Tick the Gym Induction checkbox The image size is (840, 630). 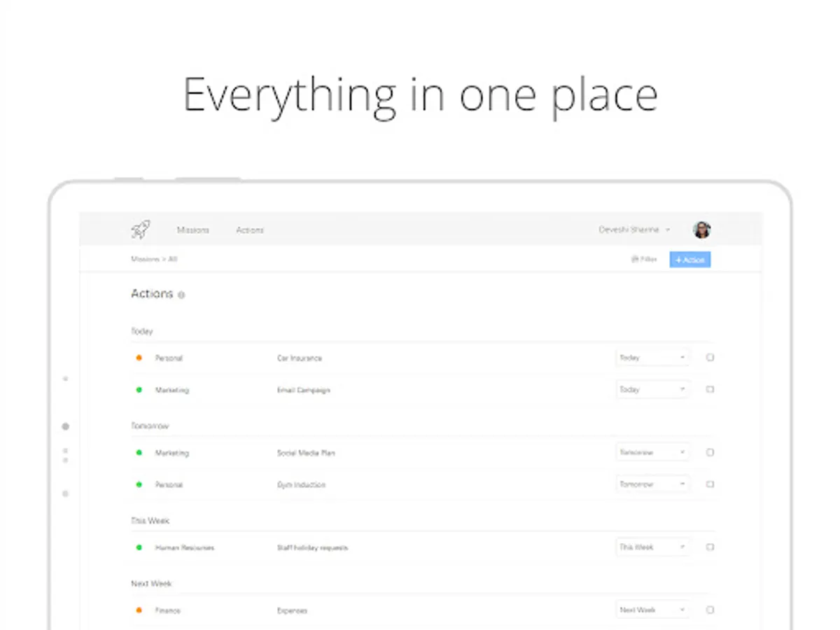(x=710, y=484)
